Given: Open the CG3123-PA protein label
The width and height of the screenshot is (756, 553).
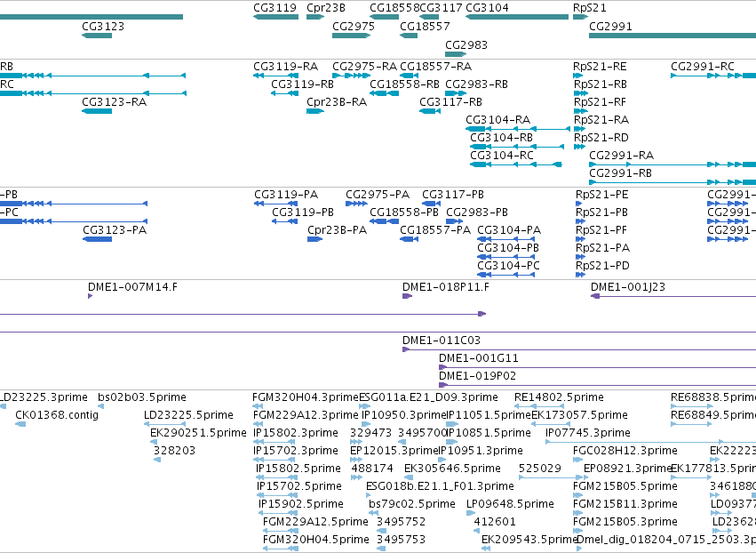Looking at the screenshot, I should tap(115, 230).
